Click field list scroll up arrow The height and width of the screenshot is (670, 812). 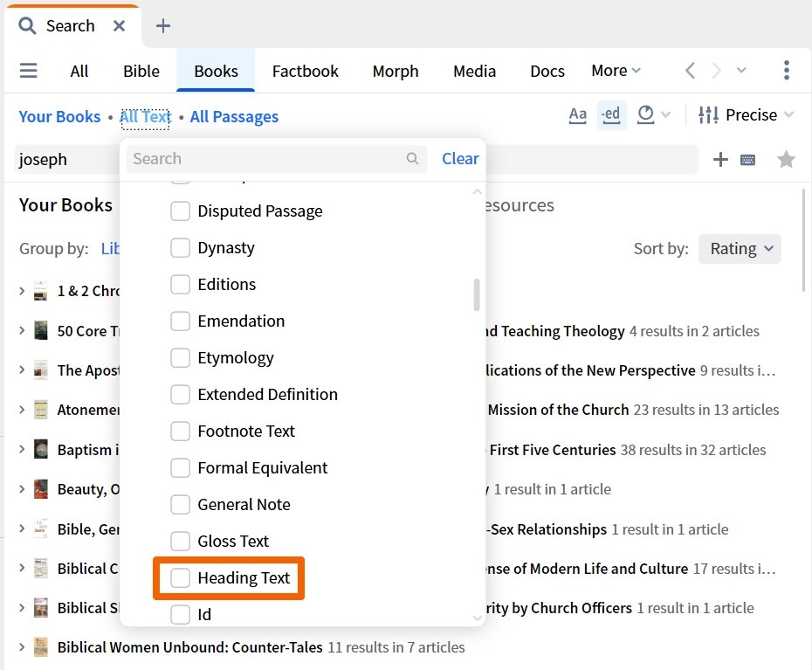(477, 191)
